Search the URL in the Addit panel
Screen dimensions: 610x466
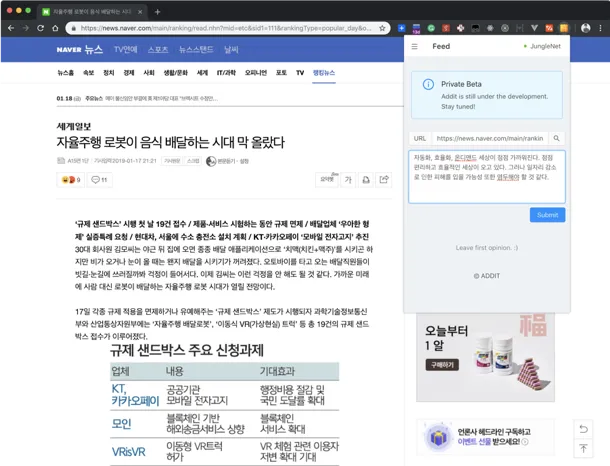pos(557,138)
